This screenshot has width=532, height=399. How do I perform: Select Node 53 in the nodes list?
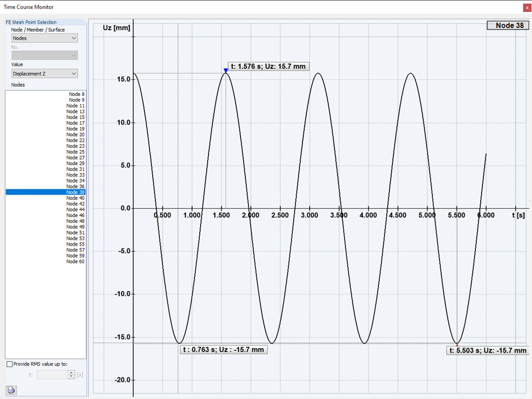pos(45,238)
